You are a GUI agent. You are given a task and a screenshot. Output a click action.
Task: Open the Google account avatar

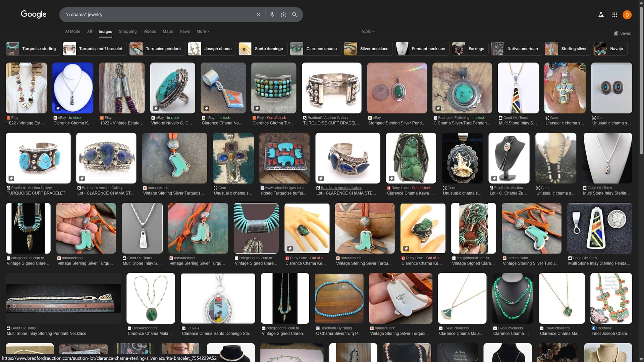tap(627, 15)
